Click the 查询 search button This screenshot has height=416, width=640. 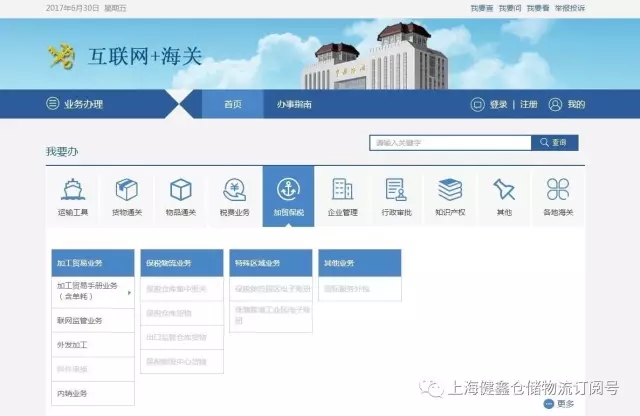555,142
